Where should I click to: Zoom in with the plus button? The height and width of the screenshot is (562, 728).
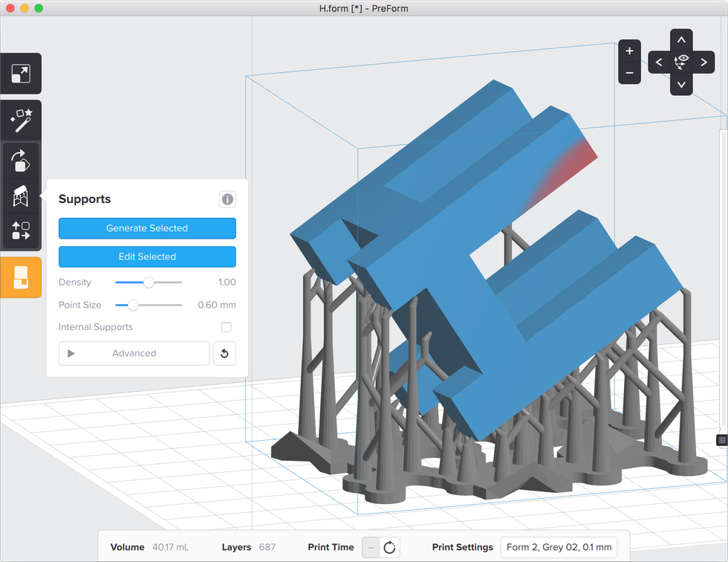pos(629,51)
